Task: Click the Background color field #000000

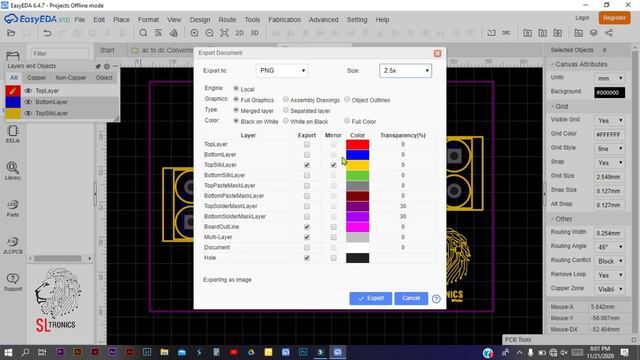Action: pyautogui.click(x=609, y=92)
